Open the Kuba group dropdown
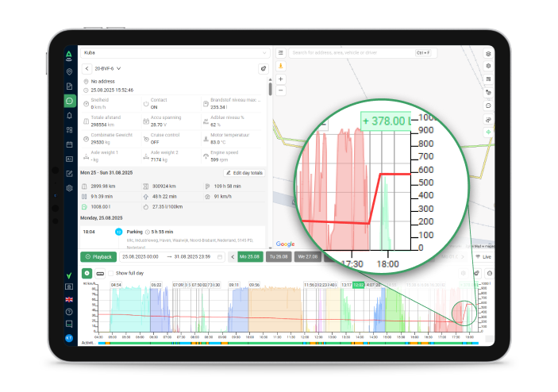The width and height of the screenshot is (558, 392). tap(174, 52)
